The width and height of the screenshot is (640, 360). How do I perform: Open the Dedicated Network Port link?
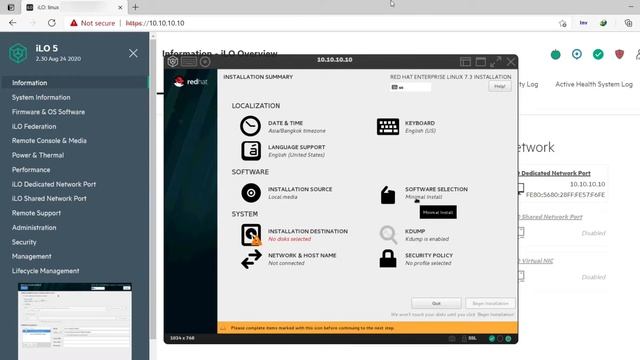coord(556,173)
